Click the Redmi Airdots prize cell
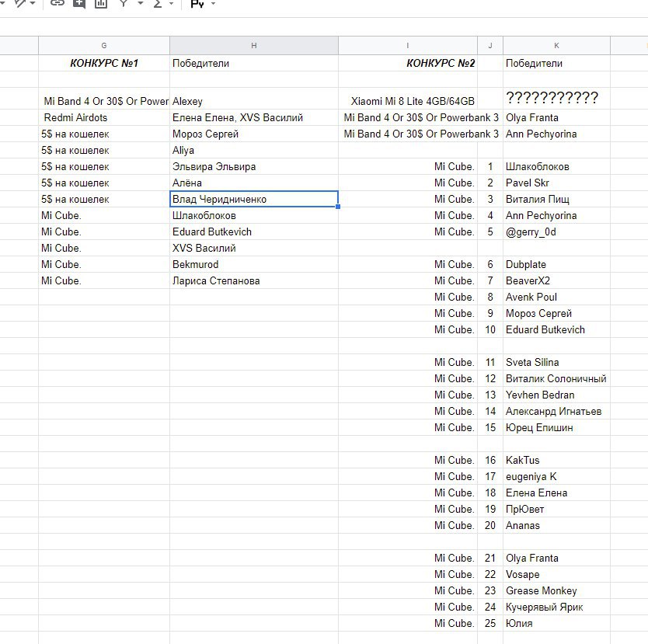The width and height of the screenshot is (648, 644). click(x=104, y=118)
